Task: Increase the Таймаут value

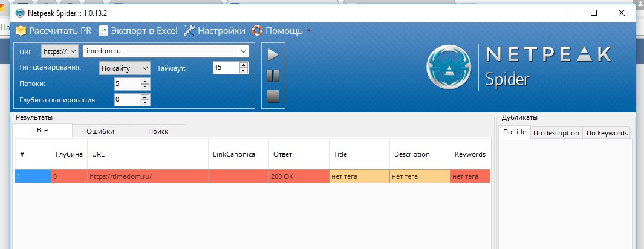Action: point(244,65)
